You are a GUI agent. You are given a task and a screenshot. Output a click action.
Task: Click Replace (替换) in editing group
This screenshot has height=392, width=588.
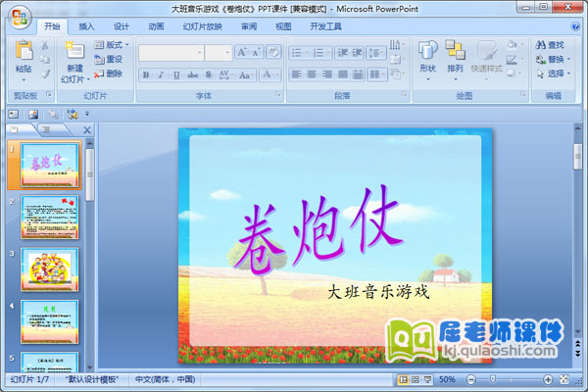pyautogui.click(x=553, y=59)
